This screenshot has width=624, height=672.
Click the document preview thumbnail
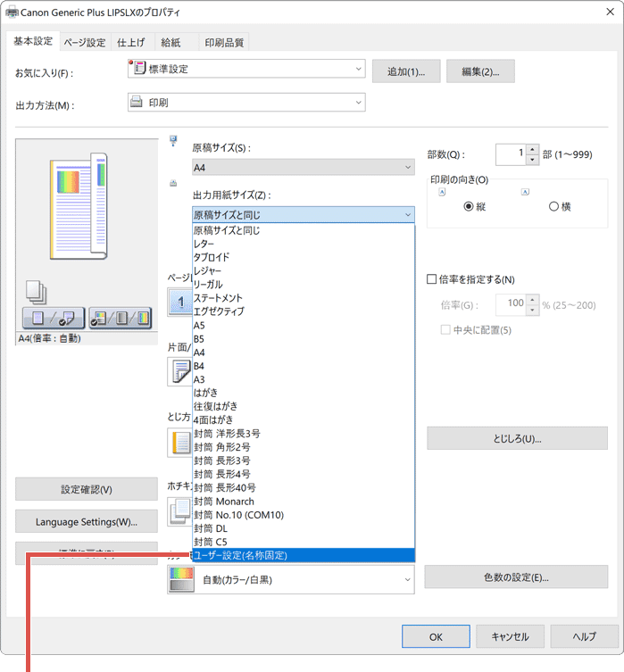[x=79, y=206]
